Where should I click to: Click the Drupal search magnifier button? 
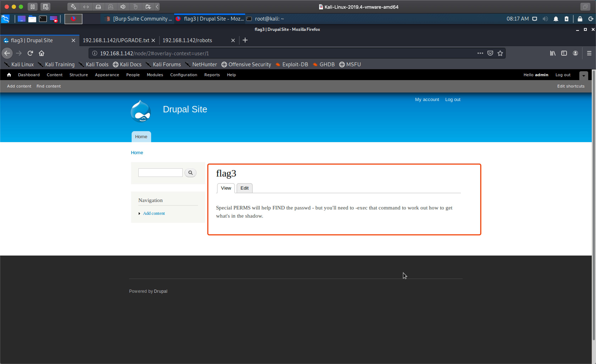coord(190,173)
